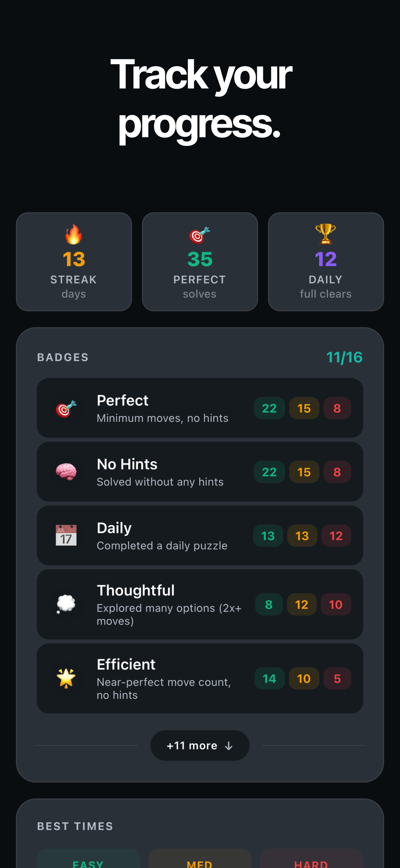The height and width of the screenshot is (868, 400).
Task: Tap the star icon for Efficient
Action: point(66,678)
